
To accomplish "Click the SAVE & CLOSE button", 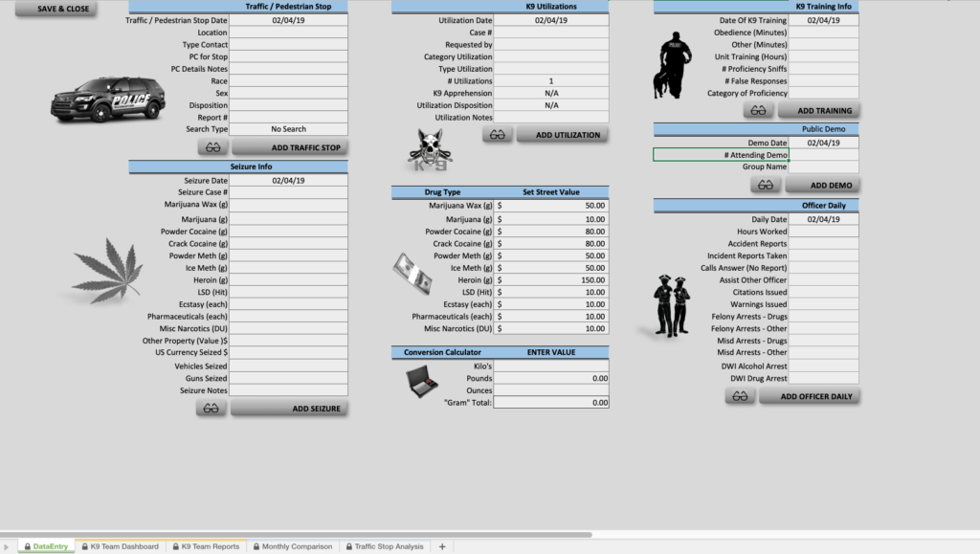I will click(x=55, y=8).
